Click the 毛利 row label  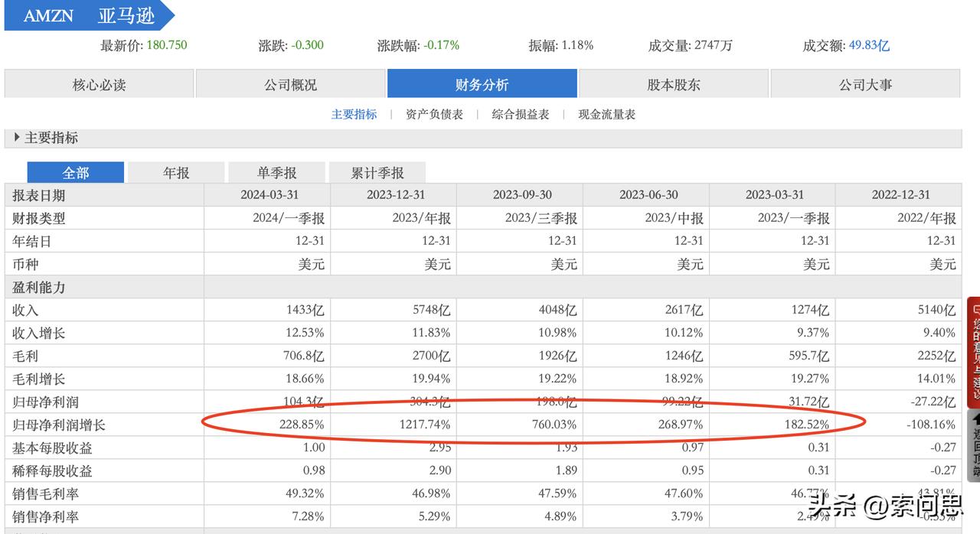[x=25, y=356]
